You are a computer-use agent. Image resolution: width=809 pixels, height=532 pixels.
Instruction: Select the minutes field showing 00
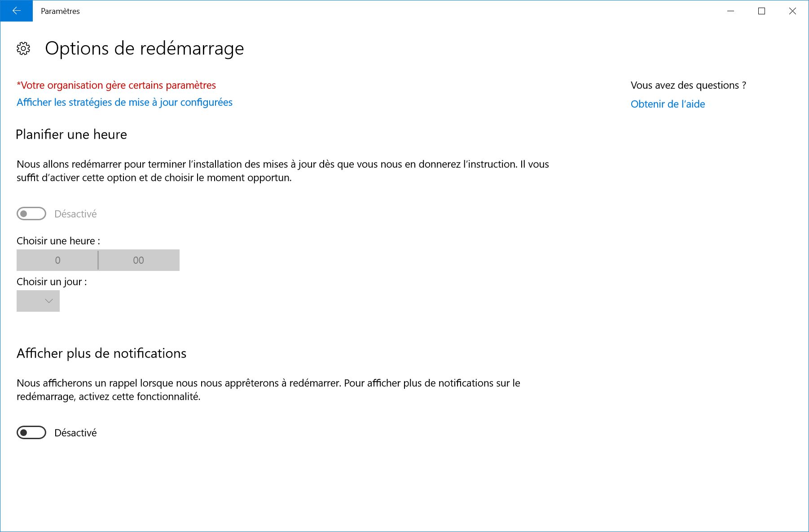click(x=139, y=260)
